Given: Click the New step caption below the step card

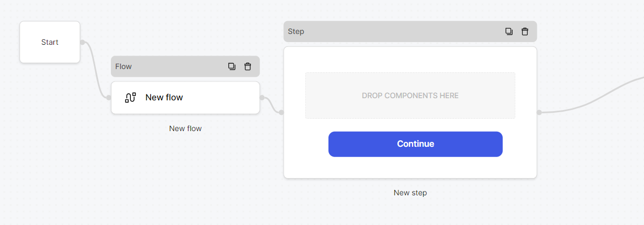Looking at the screenshot, I should click(410, 193).
